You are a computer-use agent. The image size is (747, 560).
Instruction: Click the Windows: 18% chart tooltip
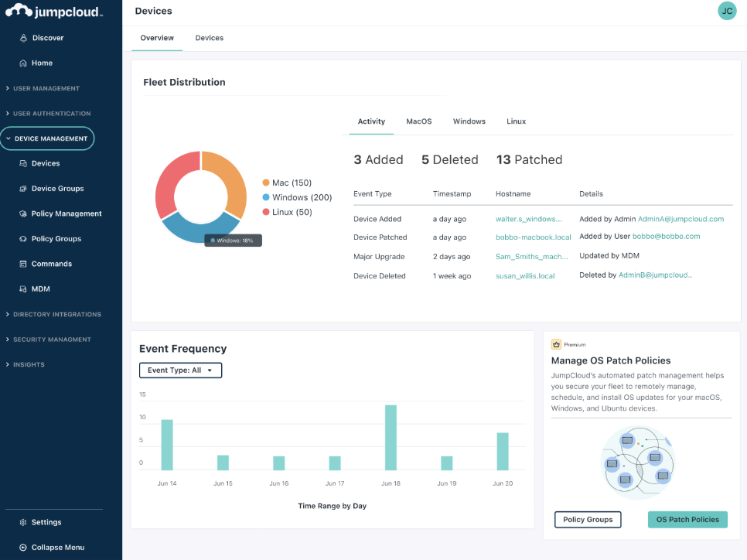[234, 241]
